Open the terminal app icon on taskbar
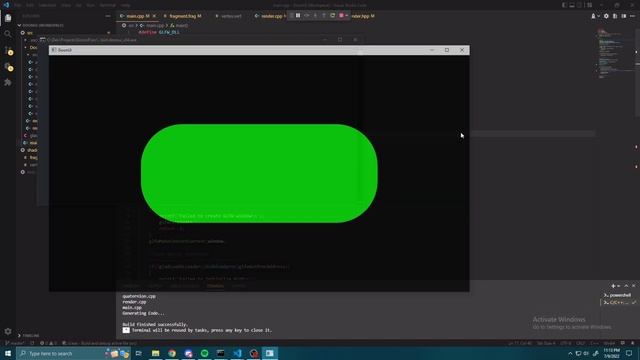640x360 pixels. tap(221, 353)
